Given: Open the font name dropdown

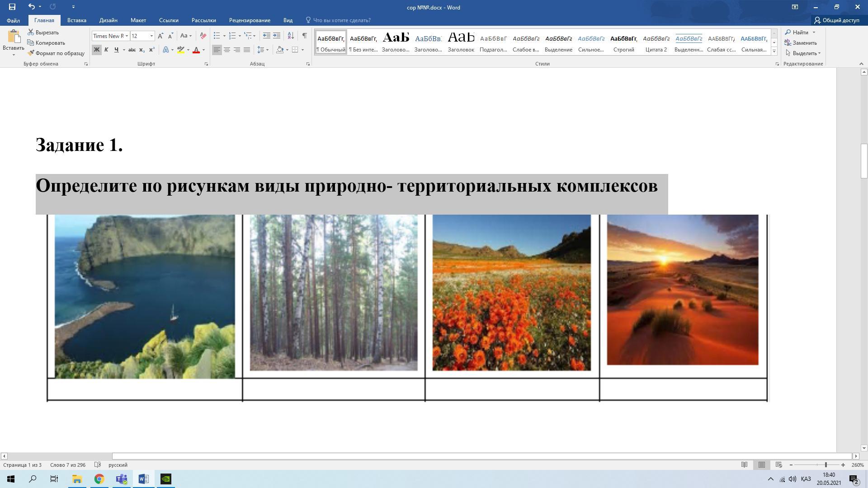Looking at the screenshot, I should pyautogui.click(x=127, y=36).
